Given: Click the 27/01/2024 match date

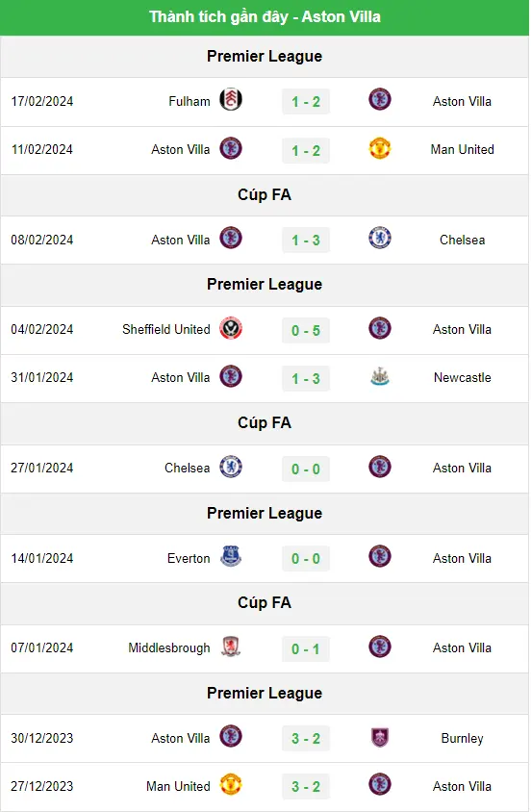Looking at the screenshot, I should [42, 468].
